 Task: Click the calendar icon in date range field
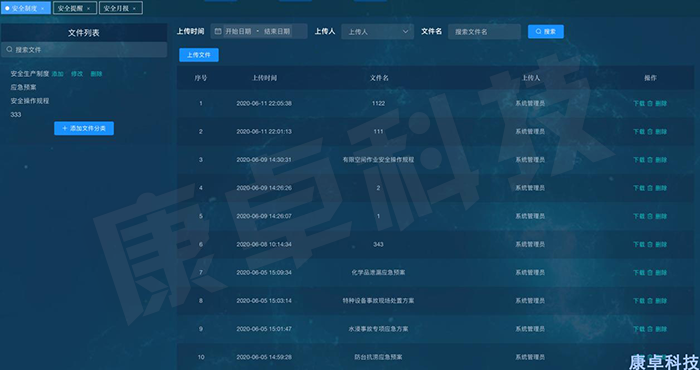(x=218, y=31)
